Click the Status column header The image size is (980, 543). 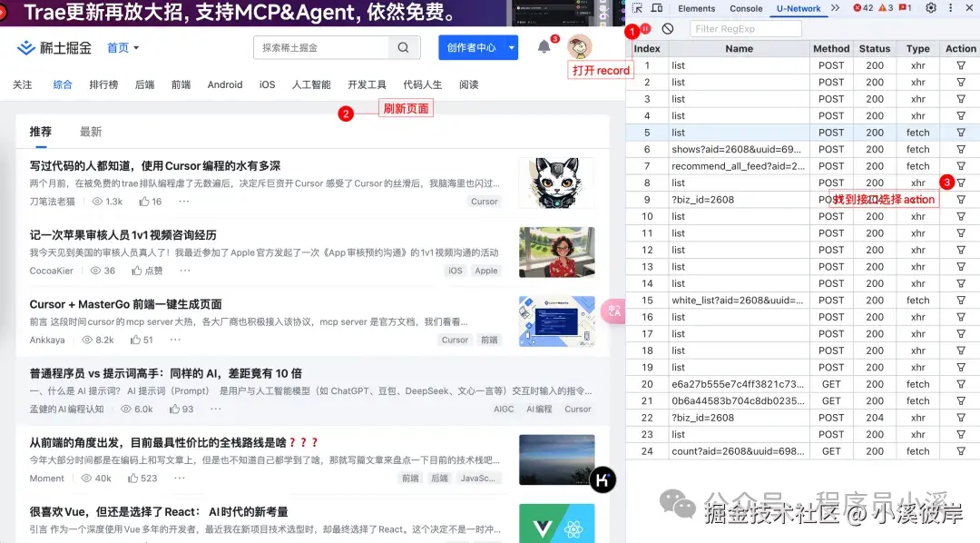[x=875, y=49]
